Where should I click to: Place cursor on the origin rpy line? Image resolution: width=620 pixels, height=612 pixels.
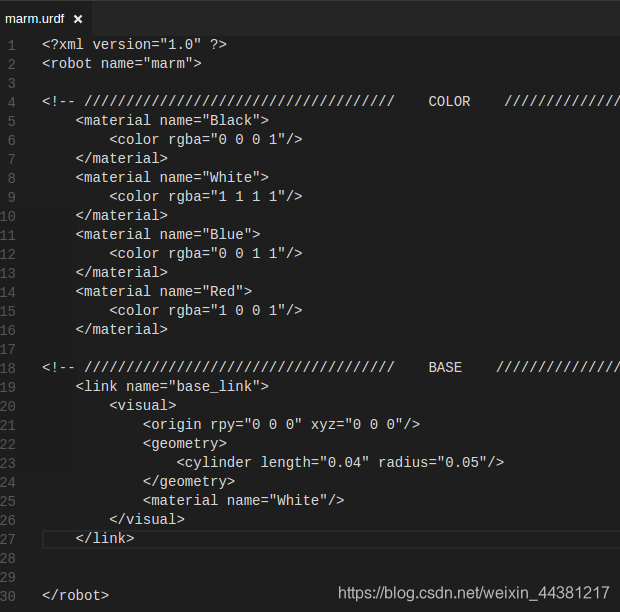tap(281, 425)
